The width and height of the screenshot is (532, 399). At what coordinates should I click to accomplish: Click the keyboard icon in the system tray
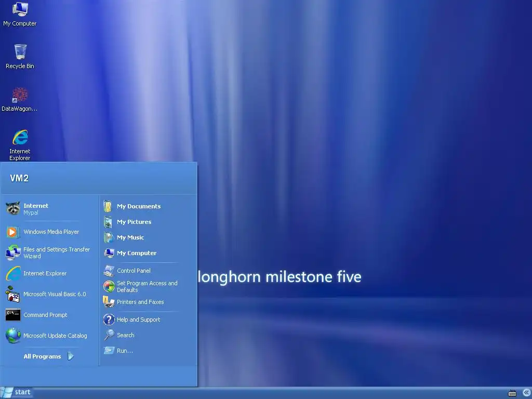[512, 393]
